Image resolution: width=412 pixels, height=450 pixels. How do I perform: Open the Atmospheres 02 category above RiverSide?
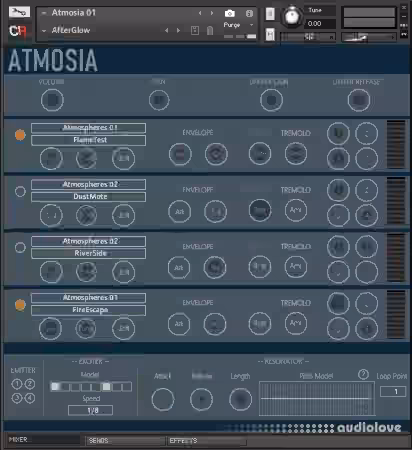click(x=88, y=241)
